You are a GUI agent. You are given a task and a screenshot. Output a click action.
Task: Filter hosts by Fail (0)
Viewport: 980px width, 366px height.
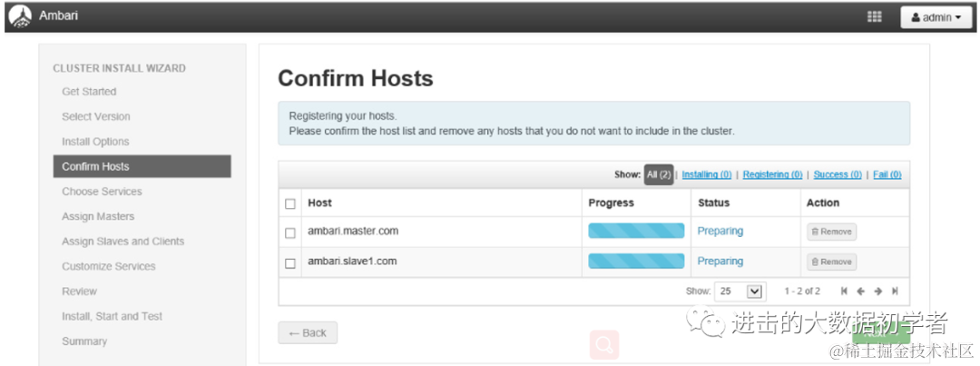[x=887, y=174]
